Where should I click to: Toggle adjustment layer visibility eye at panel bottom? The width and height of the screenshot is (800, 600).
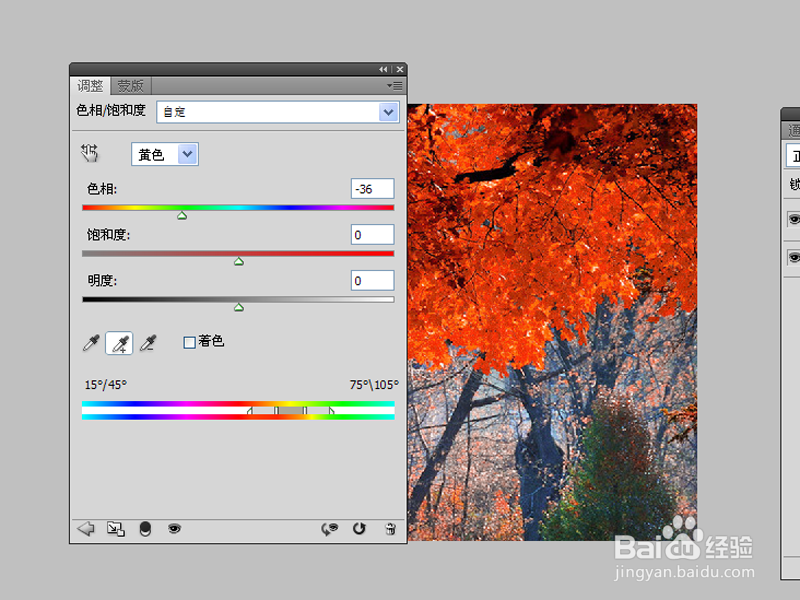[174, 529]
